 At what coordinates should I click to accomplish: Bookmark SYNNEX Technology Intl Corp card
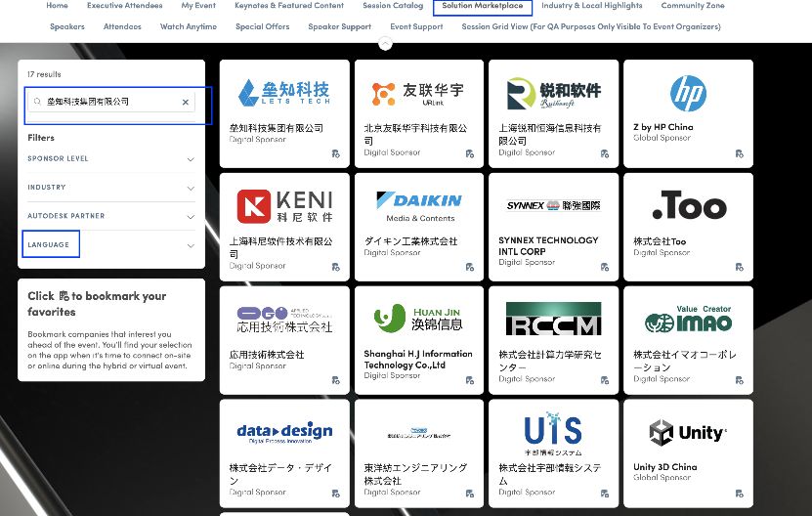604,267
